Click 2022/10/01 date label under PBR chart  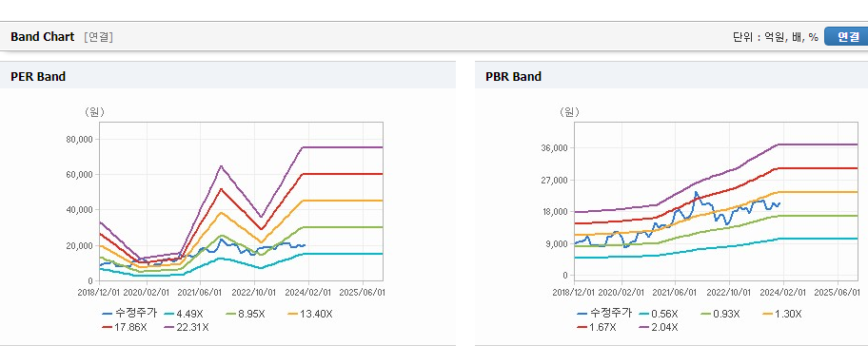tap(730, 293)
